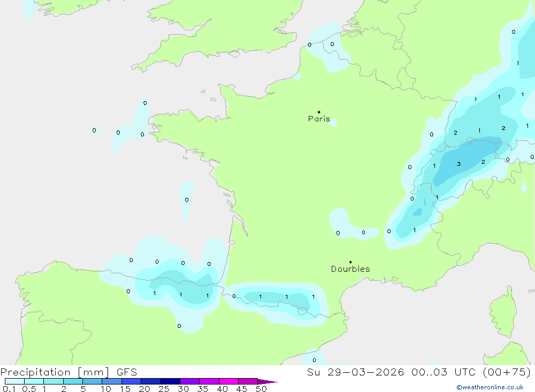Open the weatheronline.co.uk copyright link
535x392 pixels.
click(x=490, y=387)
